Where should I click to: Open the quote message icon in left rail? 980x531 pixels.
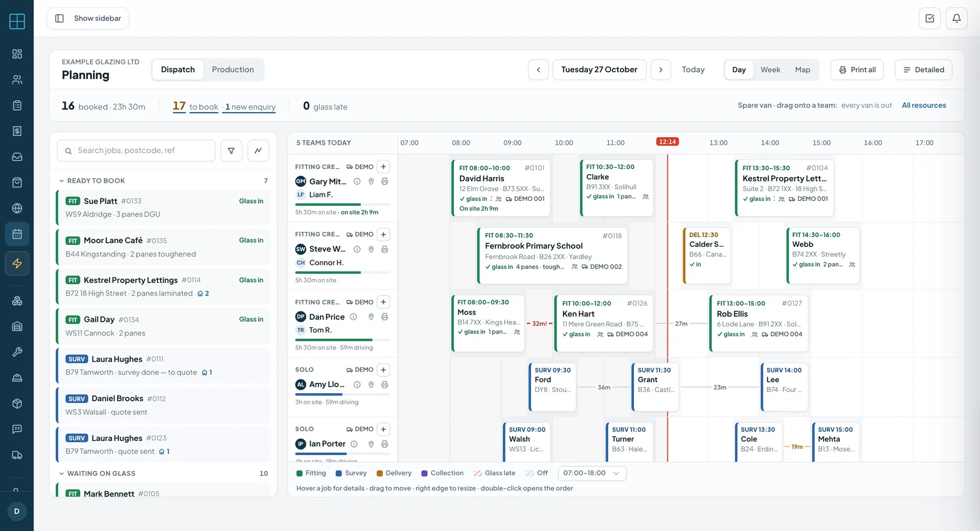tap(17, 429)
